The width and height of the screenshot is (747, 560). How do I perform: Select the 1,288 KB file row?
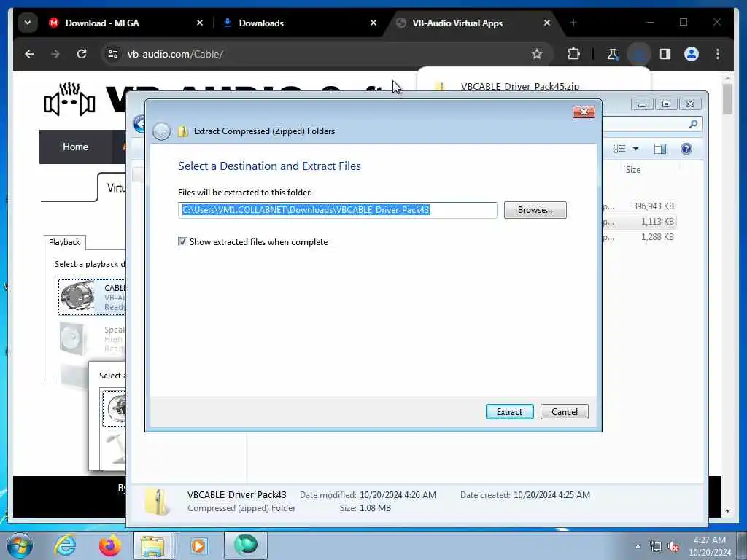pos(639,237)
